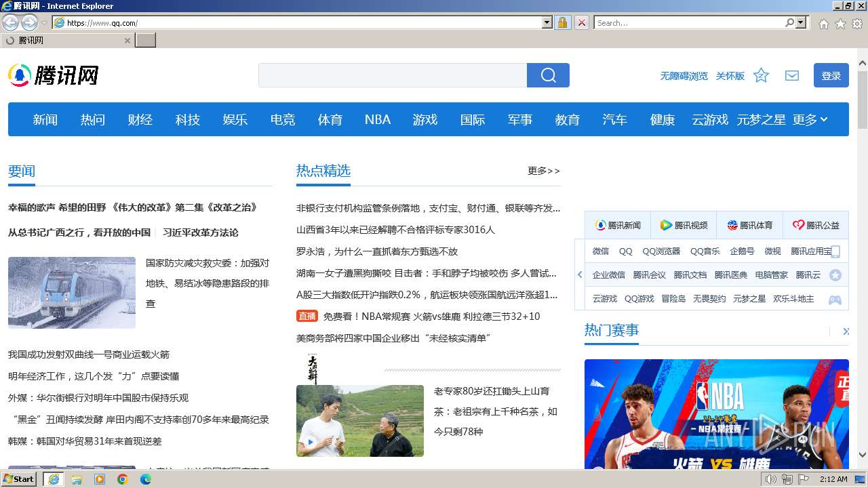
Task: Click 更多>> beside 热点精选
Action: pos(544,171)
